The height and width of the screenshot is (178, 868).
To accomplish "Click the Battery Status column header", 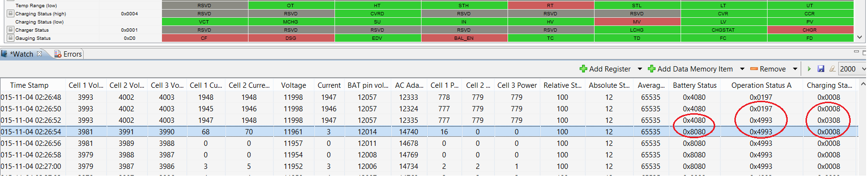I will [x=694, y=85].
